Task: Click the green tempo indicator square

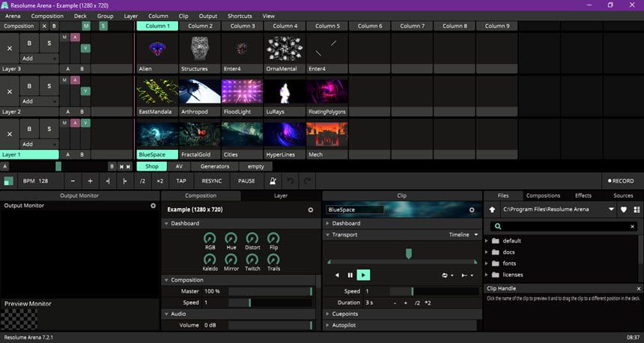Action: pyautogui.click(x=9, y=180)
